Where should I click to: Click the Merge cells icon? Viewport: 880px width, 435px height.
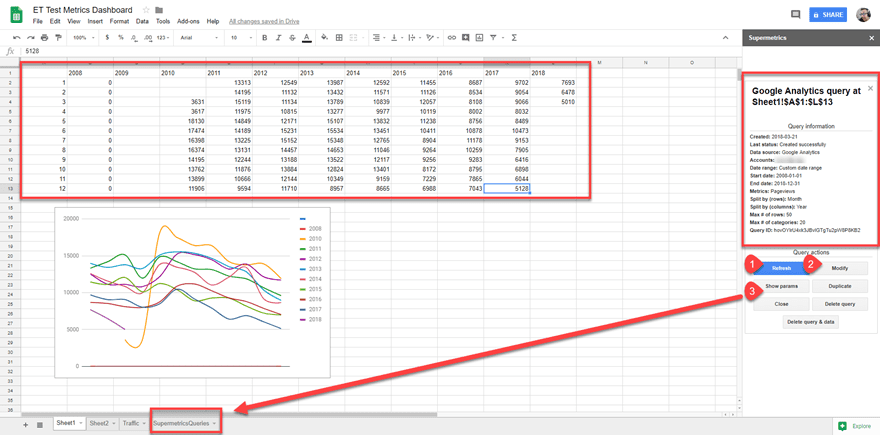(x=354, y=38)
